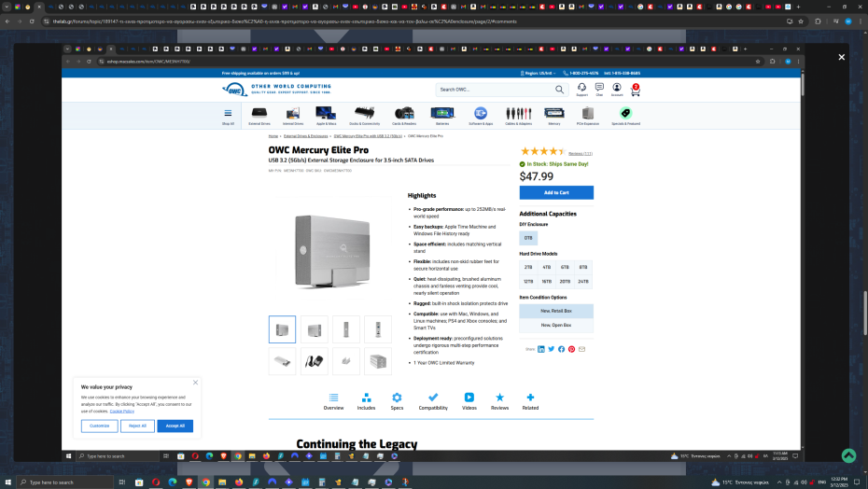Select the 2TB hard drive model
This screenshot has height=489, width=868.
[528, 267]
